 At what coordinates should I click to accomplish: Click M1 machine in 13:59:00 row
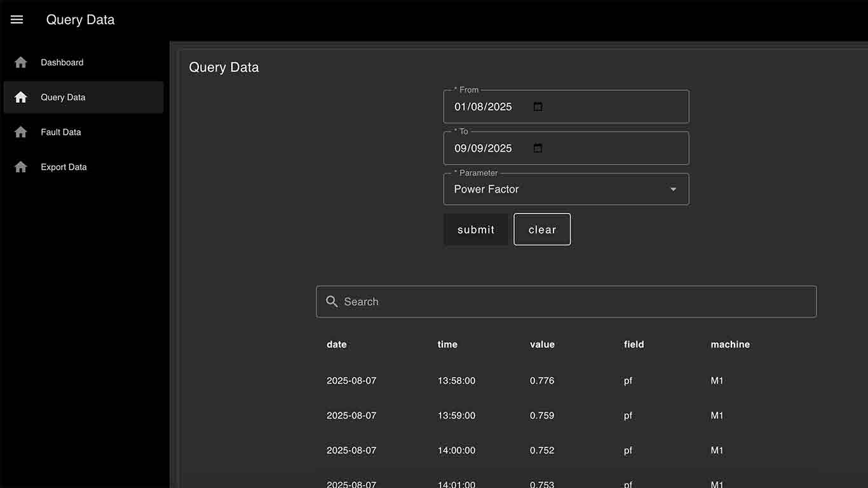717,416
